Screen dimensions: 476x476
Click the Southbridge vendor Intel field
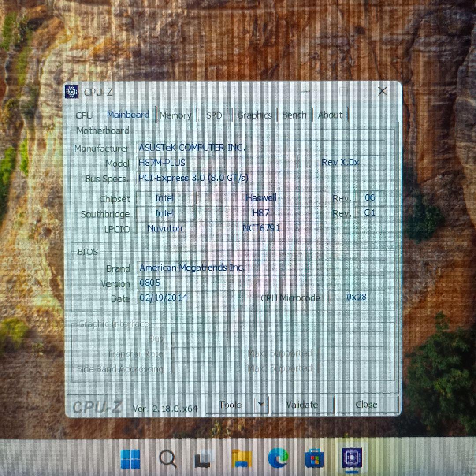tap(165, 213)
